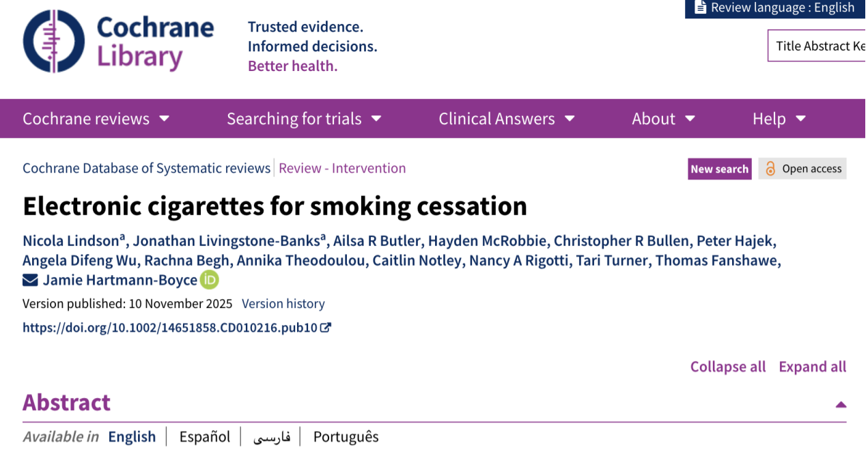The width and height of the screenshot is (868, 469).
Task: Open the About menu
Action: (663, 119)
